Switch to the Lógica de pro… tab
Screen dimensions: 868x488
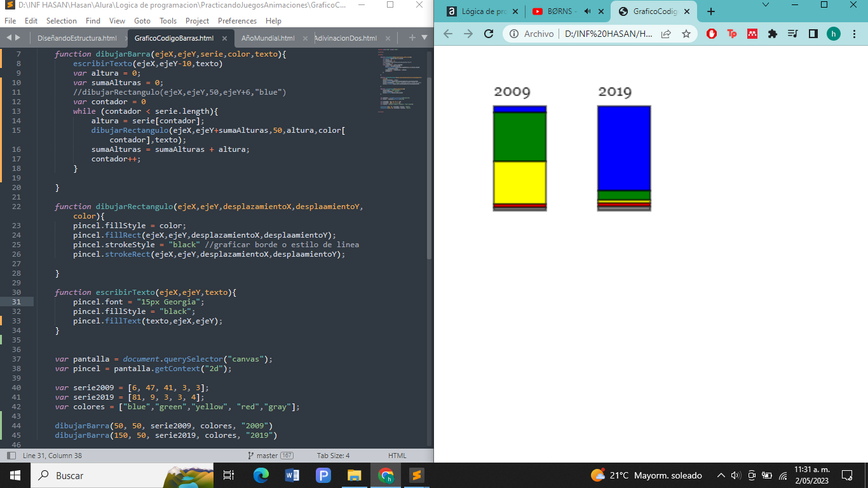pos(482,11)
